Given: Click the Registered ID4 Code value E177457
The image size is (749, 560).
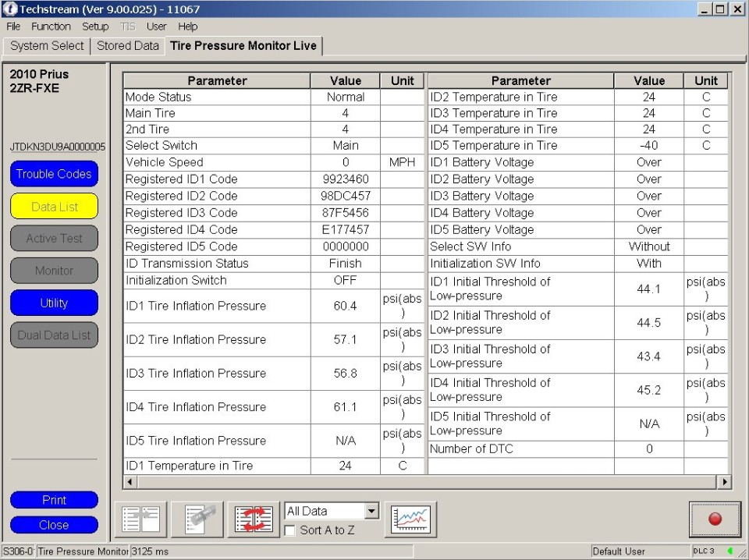Looking at the screenshot, I should (346, 229).
